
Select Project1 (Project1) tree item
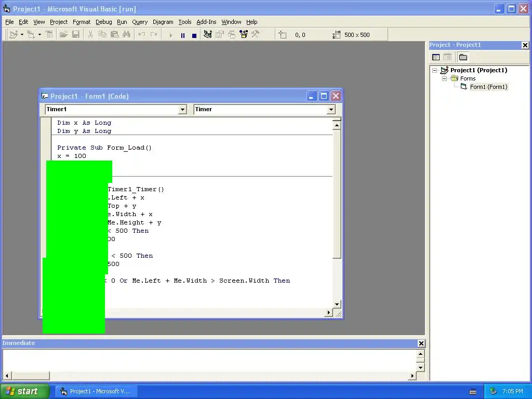[478, 70]
